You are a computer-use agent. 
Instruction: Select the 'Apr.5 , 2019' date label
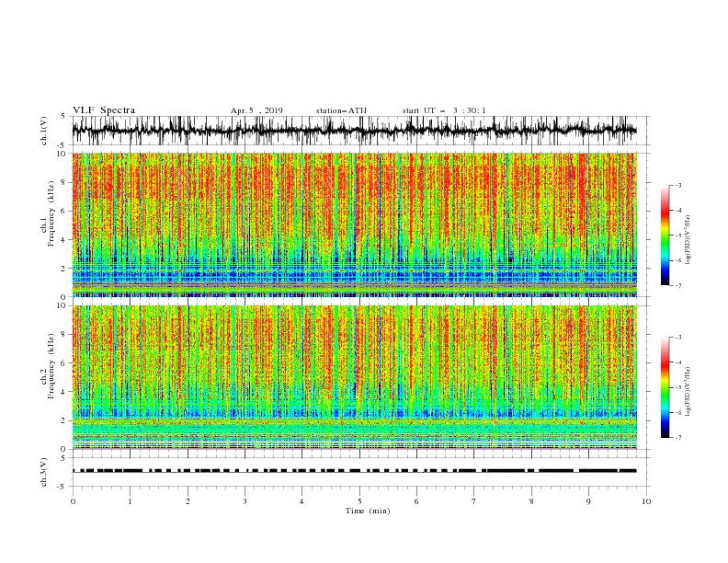(256, 110)
